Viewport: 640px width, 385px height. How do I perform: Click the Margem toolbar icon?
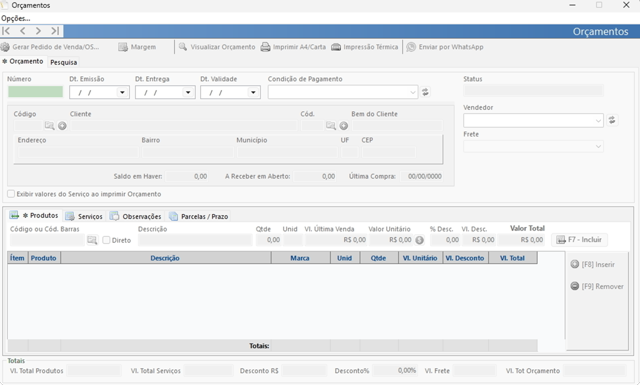pyautogui.click(x=123, y=47)
